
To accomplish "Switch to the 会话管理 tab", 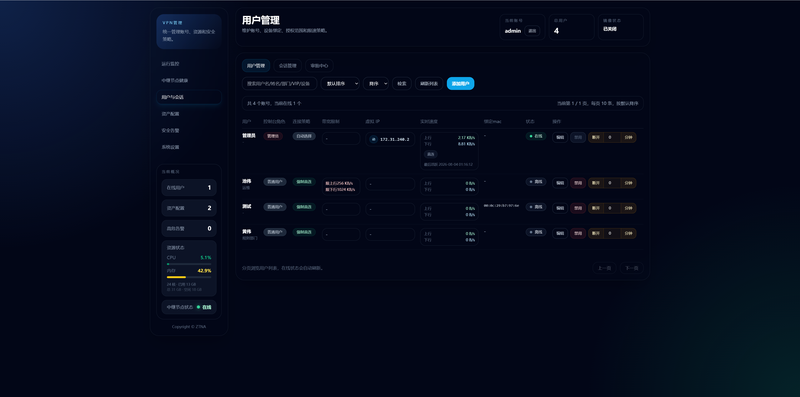I will pyautogui.click(x=288, y=66).
